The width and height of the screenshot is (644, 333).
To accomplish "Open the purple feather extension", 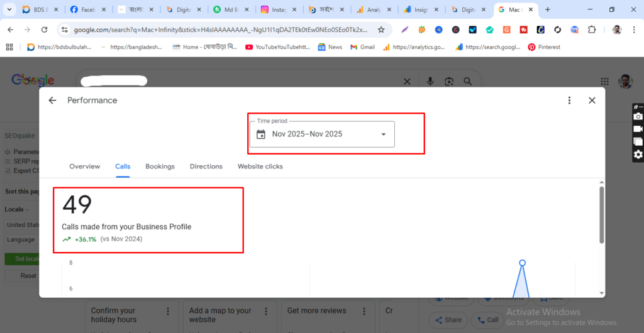I will (x=405, y=30).
